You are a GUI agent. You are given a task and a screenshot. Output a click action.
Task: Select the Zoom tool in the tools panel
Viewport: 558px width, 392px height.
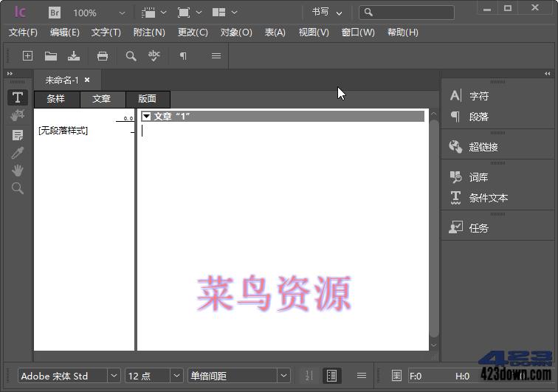[18, 188]
